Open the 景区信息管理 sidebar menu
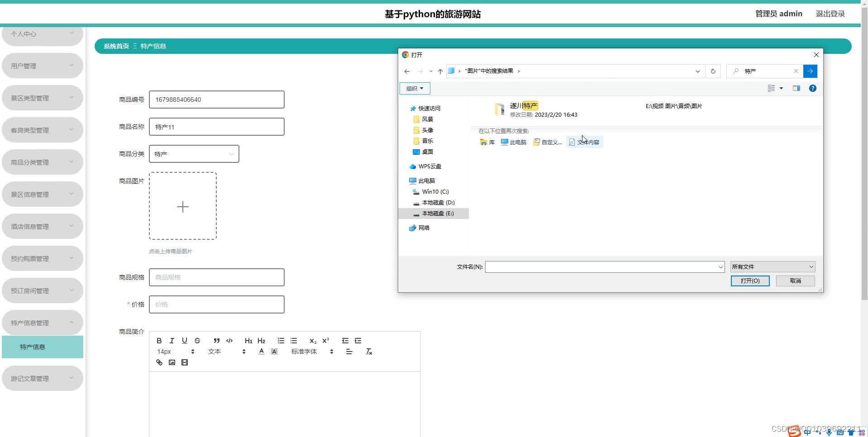The width and height of the screenshot is (868, 437). coord(43,194)
